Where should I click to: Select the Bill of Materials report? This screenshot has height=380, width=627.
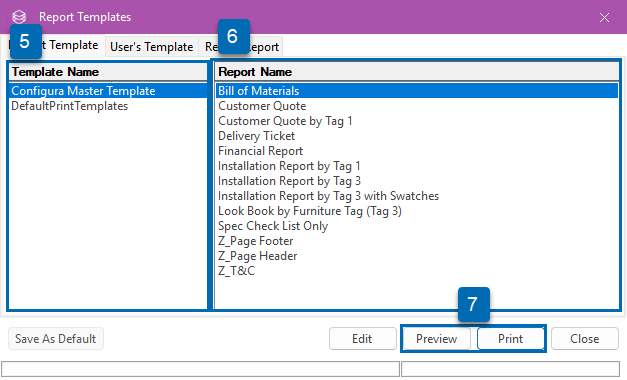point(417,91)
